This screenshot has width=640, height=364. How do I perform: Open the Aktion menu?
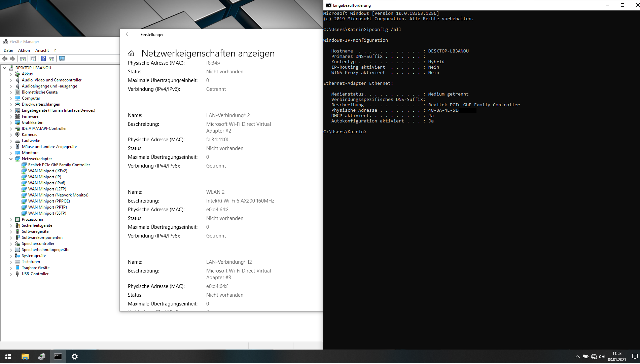click(x=24, y=50)
